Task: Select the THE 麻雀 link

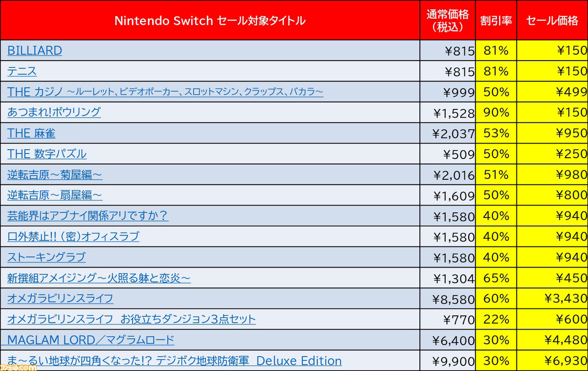Action: (31, 133)
